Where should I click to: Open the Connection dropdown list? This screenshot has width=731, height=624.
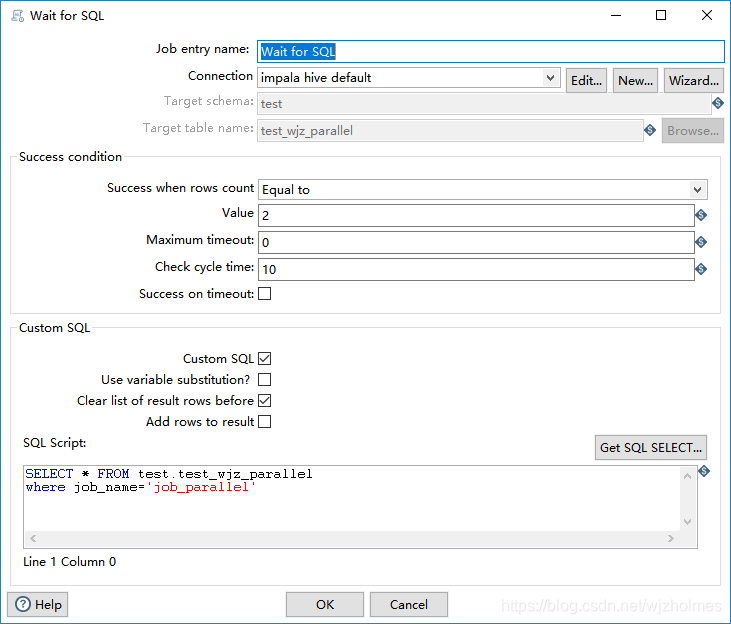[x=551, y=77]
